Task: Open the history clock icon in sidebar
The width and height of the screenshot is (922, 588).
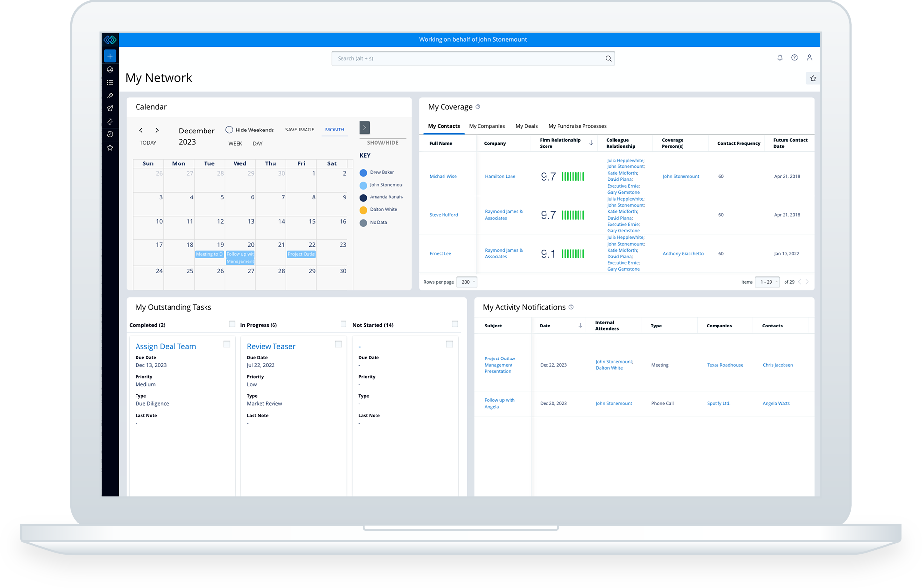Action: coord(110,134)
